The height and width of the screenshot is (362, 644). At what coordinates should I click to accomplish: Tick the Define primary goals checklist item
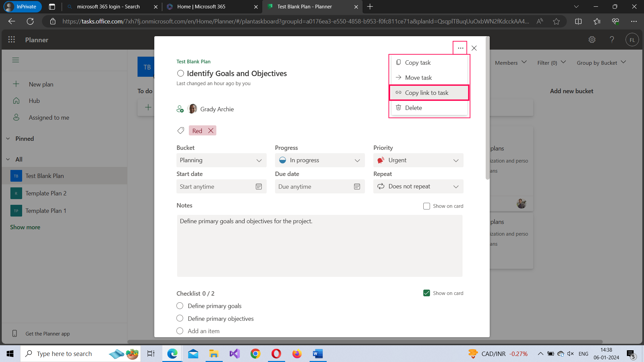pos(180,306)
